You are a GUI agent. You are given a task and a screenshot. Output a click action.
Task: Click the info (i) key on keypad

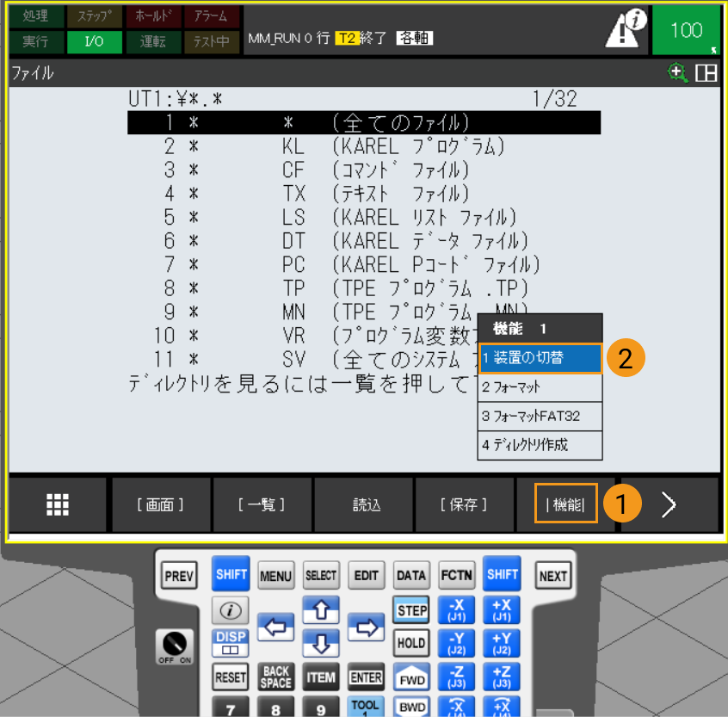231,610
